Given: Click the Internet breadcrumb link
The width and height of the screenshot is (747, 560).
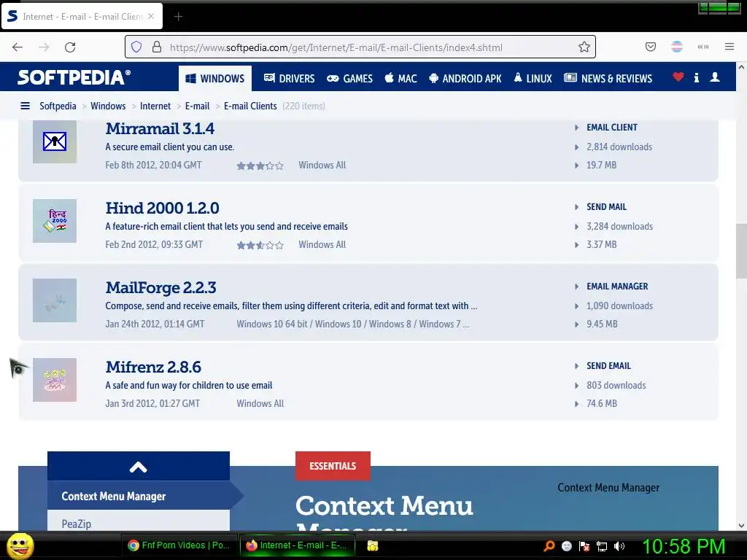Looking at the screenshot, I should pyautogui.click(x=155, y=106).
